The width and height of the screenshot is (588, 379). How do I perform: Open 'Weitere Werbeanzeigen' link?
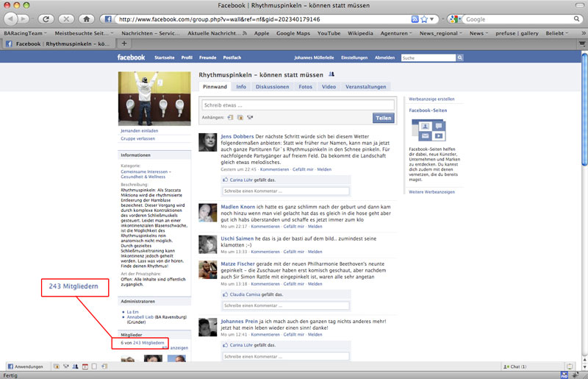tap(431, 192)
